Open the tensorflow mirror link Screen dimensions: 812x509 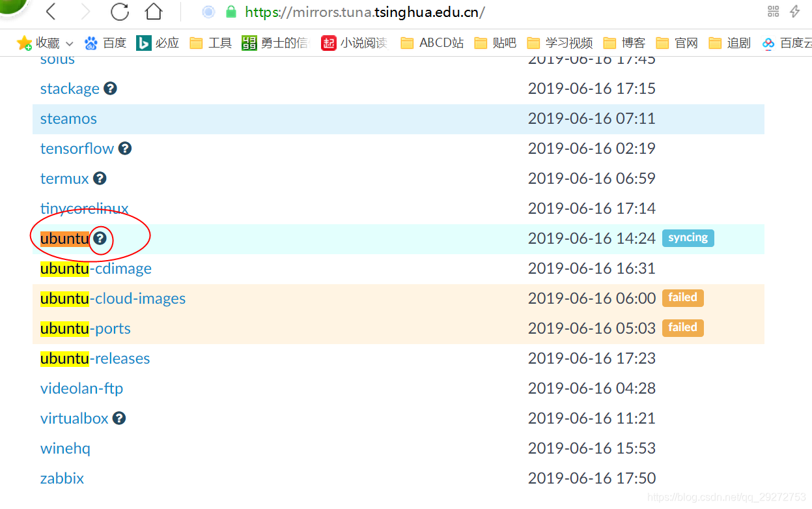[77, 149]
